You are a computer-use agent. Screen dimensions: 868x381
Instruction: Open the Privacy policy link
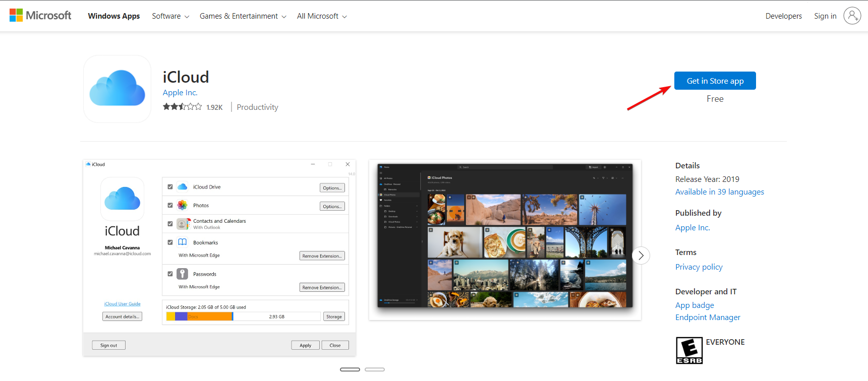699,267
